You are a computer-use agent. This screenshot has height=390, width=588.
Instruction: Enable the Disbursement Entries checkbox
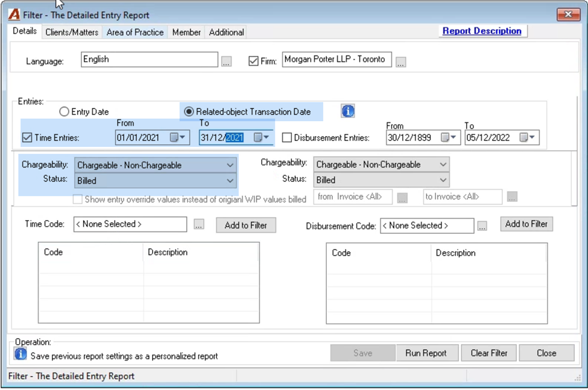click(287, 137)
